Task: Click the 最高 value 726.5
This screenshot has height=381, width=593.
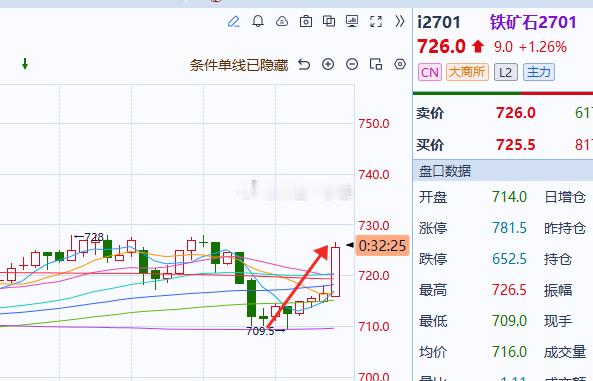Action: point(509,290)
